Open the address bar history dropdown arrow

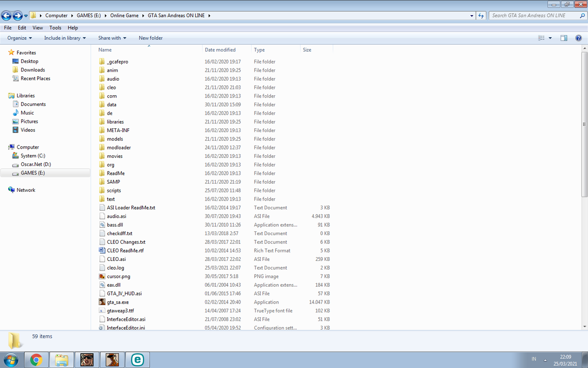click(x=472, y=16)
